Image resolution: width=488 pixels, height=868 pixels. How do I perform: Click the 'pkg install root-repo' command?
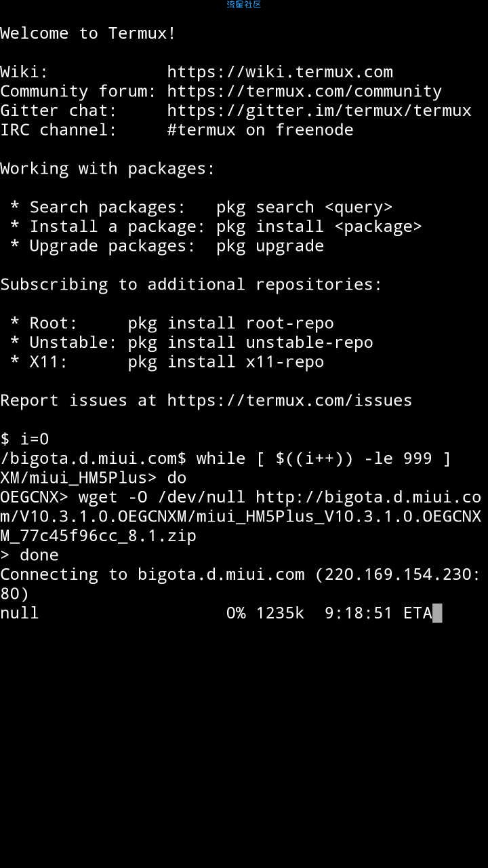(230, 323)
